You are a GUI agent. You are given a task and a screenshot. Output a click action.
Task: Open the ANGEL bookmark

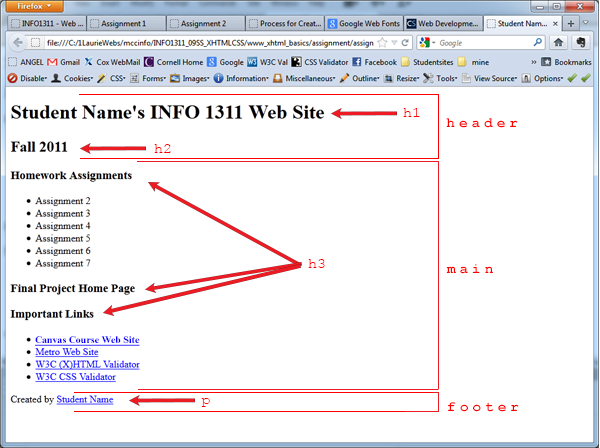point(26,62)
